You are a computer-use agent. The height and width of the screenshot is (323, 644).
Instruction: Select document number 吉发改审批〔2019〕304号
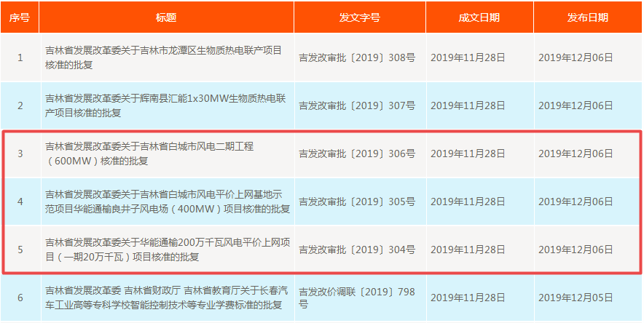pyautogui.click(x=357, y=250)
